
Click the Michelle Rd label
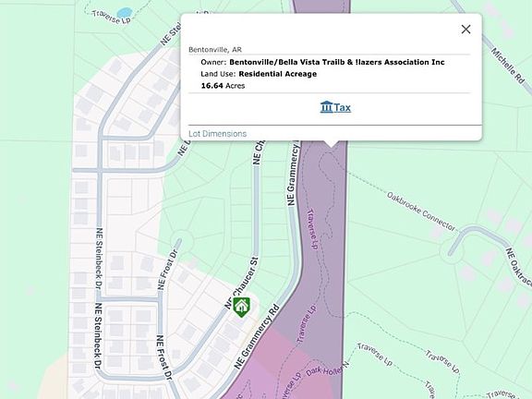coord(508,66)
